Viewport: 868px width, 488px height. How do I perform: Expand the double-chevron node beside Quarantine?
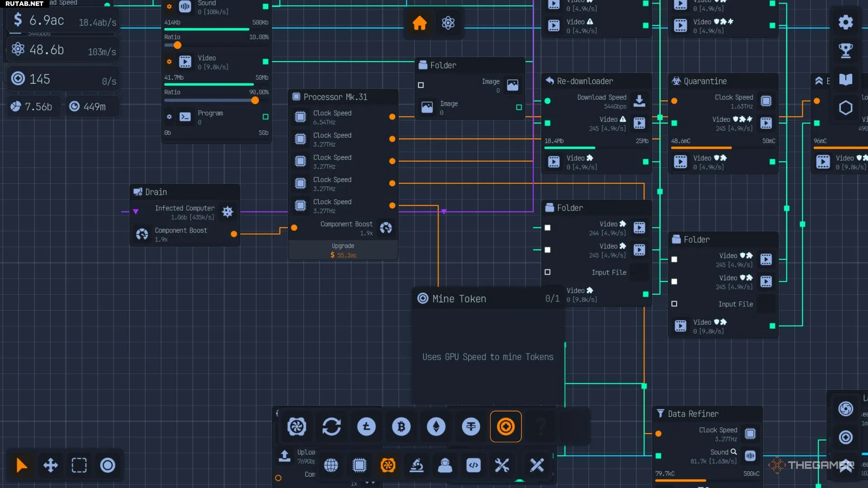tap(819, 81)
